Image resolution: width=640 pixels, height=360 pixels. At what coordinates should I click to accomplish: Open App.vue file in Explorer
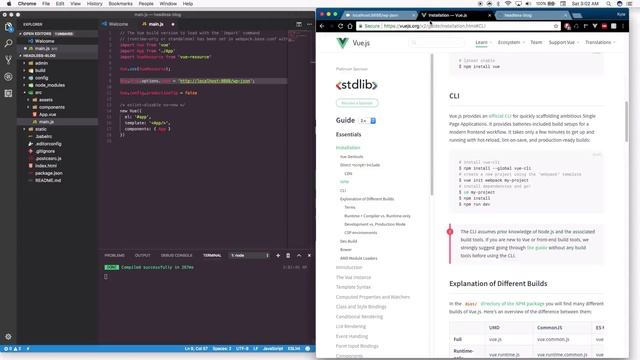coord(47,115)
